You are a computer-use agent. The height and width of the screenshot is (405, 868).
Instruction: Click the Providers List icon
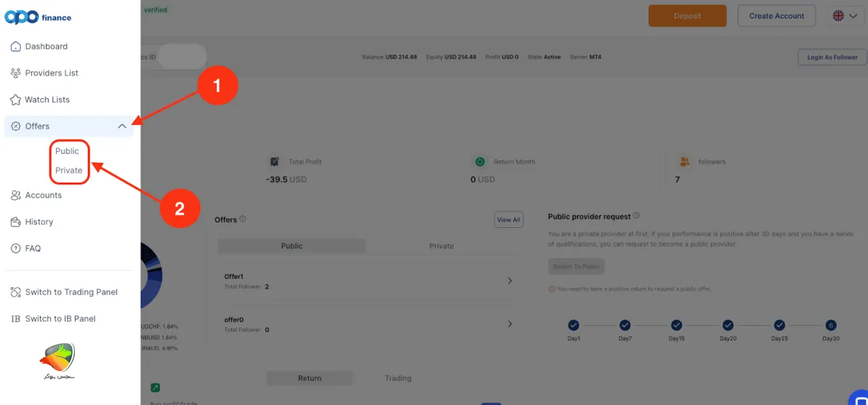pos(16,73)
